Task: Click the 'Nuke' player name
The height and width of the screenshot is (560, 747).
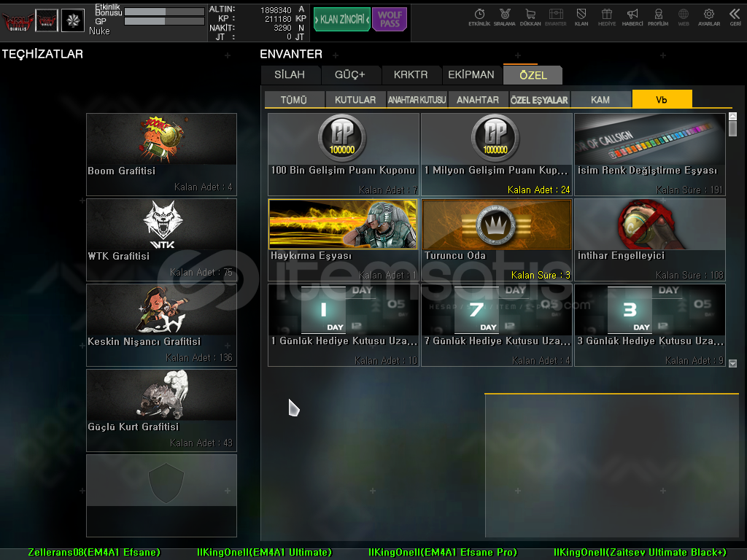Action: [99, 31]
